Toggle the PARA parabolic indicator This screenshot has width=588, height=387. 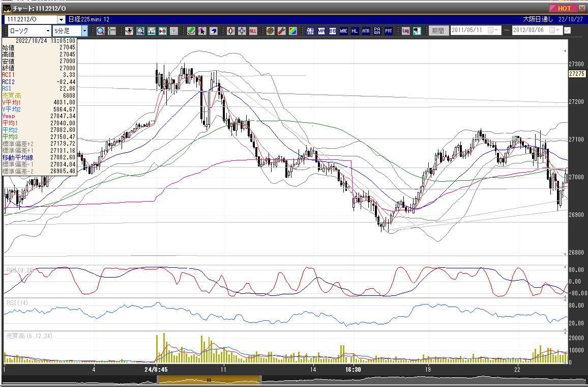coord(377,31)
